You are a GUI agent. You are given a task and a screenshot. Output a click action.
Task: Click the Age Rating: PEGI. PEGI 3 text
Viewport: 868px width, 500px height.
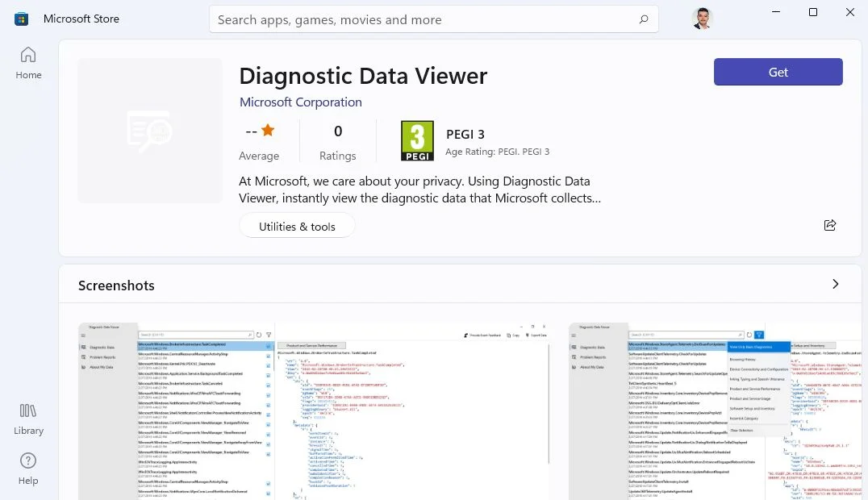click(x=497, y=152)
